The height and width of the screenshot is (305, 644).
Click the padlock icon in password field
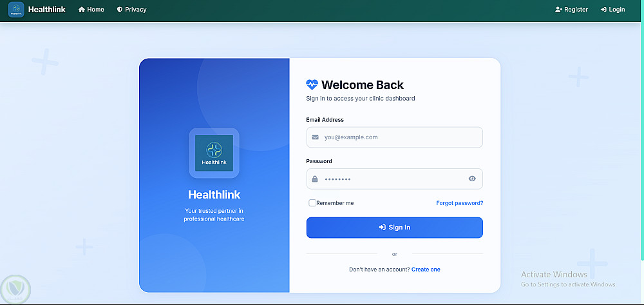coord(315,179)
